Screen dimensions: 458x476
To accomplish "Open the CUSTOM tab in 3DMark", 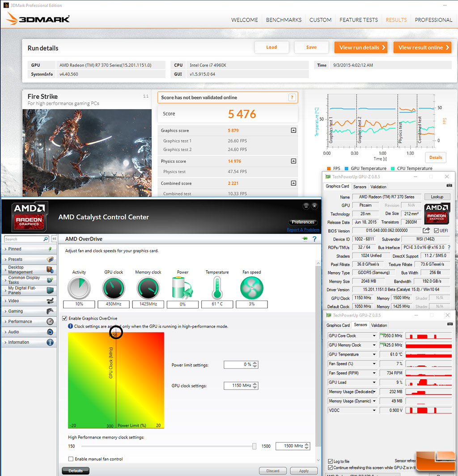I will tap(320, 20).
